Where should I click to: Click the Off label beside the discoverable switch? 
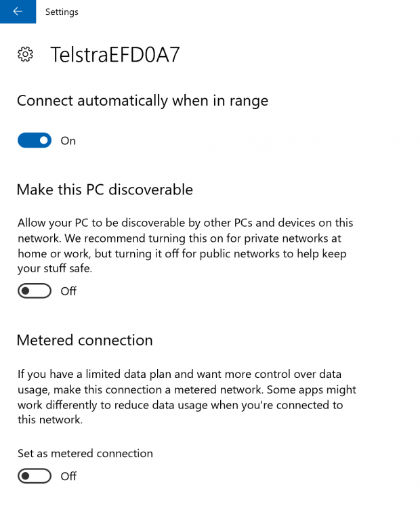pyautogui.click(x=68, y=291)
